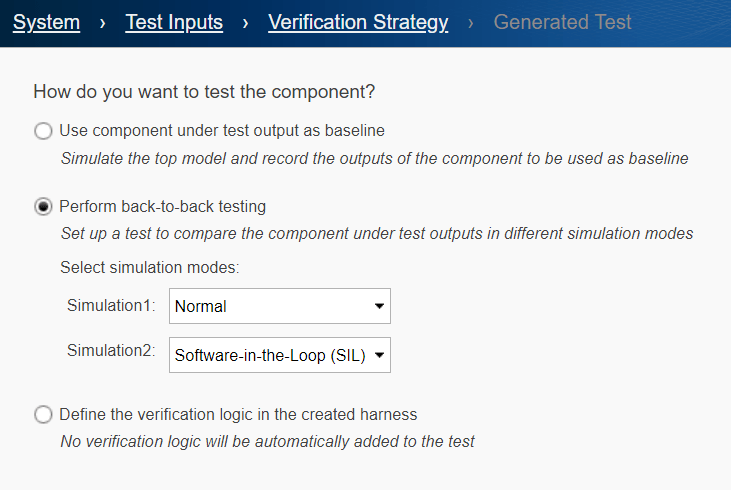This screenshot has width=731, height=490.
Task: Click the 'Simulation2:' field label
Action: click(111, 350)
